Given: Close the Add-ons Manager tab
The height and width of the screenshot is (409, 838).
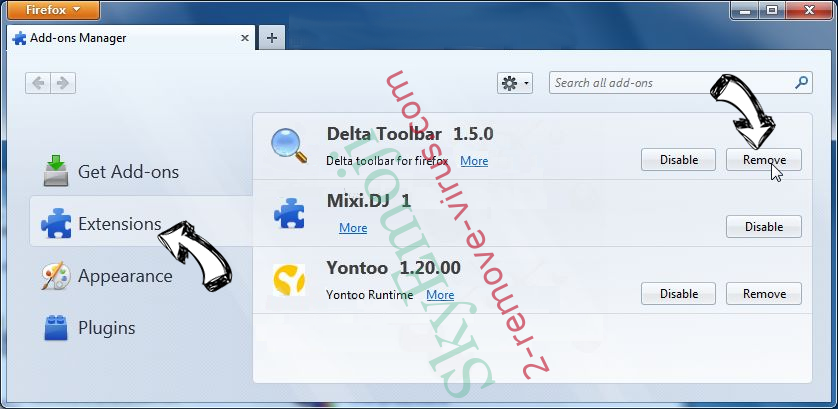Looking at the screenshot, I should click(245, 38).
